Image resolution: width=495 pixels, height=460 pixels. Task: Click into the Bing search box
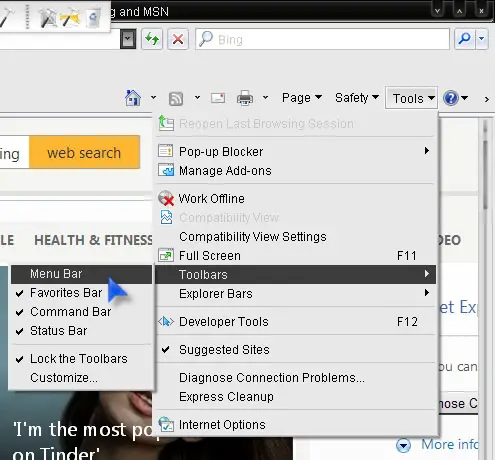(322, 39)
